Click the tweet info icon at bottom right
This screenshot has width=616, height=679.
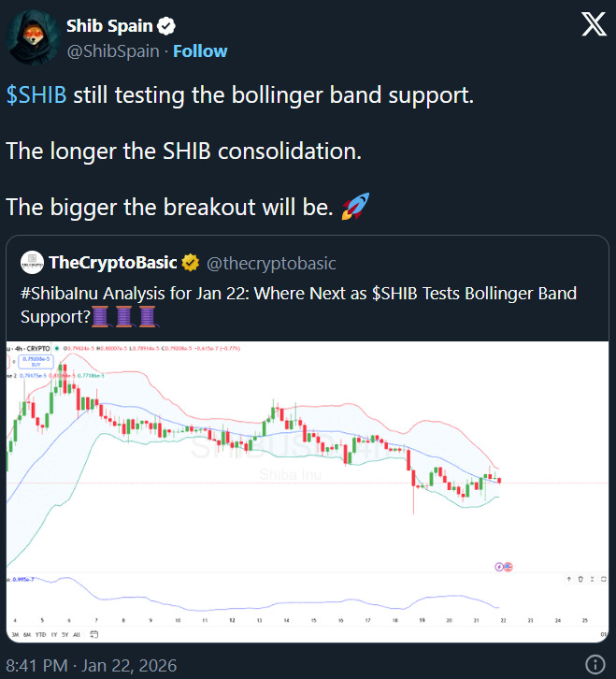[595, 664]
